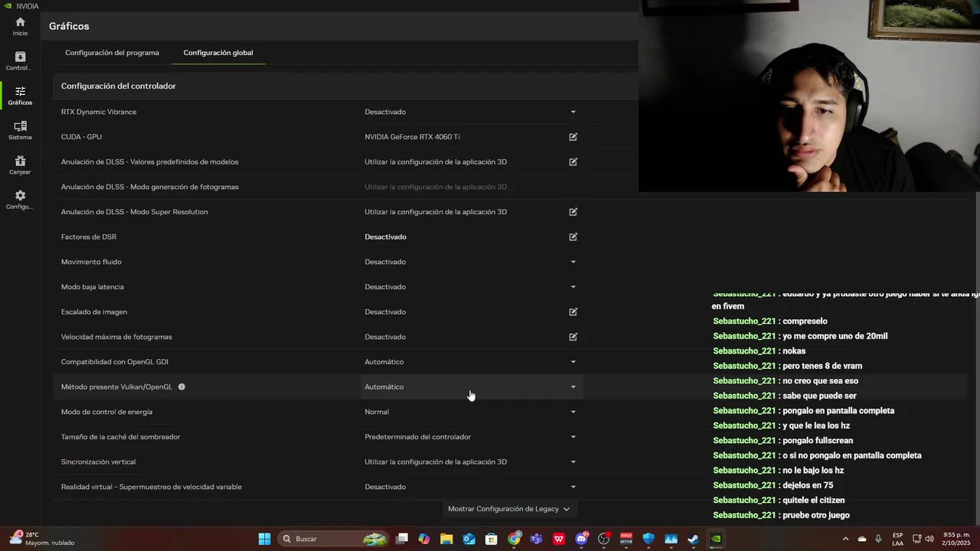
Task: Open Windows Security shield on taskbar
Action: [x=648, y=539]
